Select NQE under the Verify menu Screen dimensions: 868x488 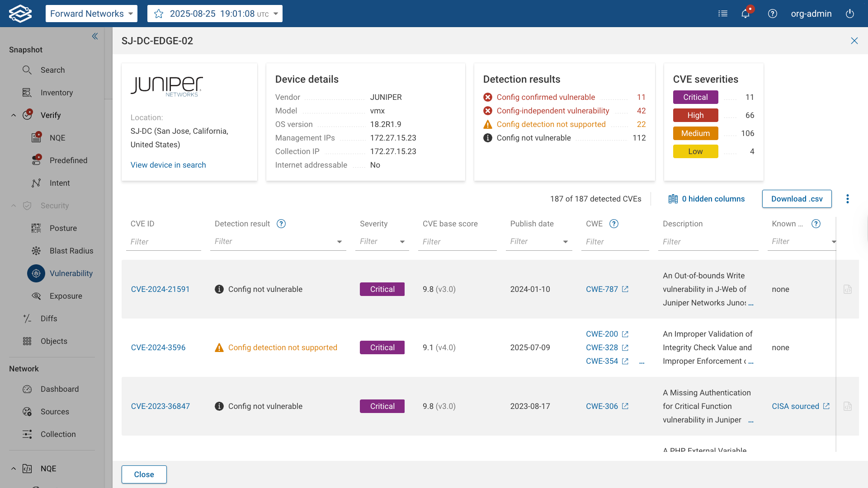57,138
